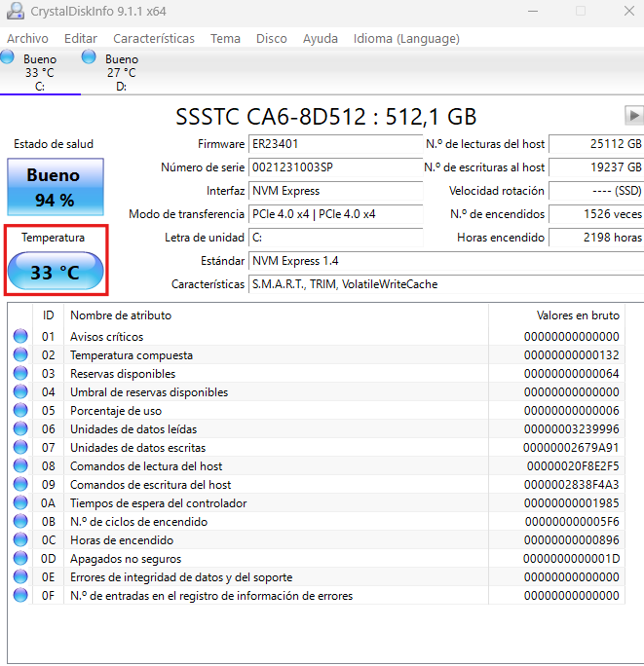The width and height of the screenshot is (644, 666).
Task: Select the Porcentaje de uso attribute name
Action: click(116, 411)
